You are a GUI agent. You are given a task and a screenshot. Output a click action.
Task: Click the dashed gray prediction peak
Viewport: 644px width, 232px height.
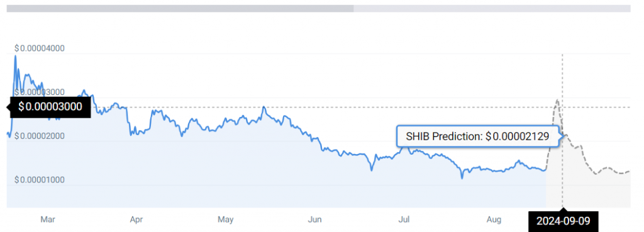(557, 100)
